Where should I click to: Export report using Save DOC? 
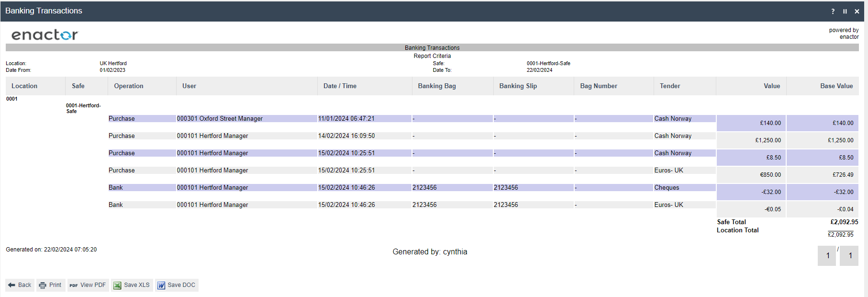coord(177,285)
